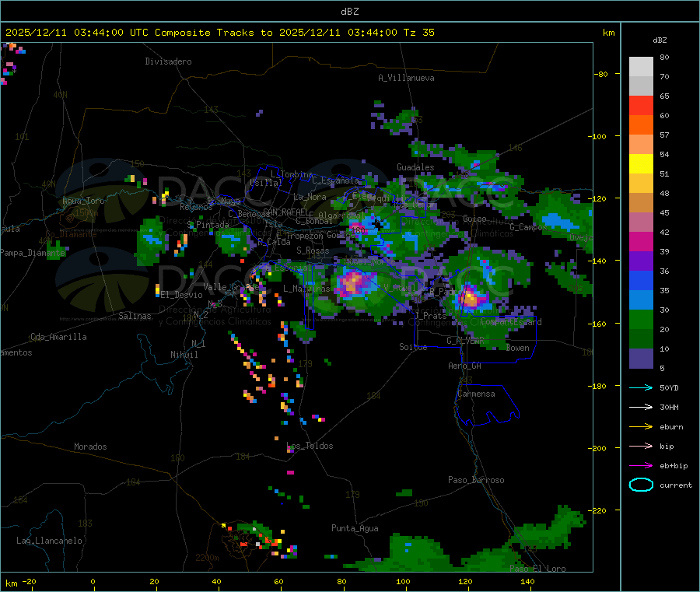Select the magenta 39-42 dBZ color swatch
The height and width of the screenshot is (592, 700).
[641, 241]
